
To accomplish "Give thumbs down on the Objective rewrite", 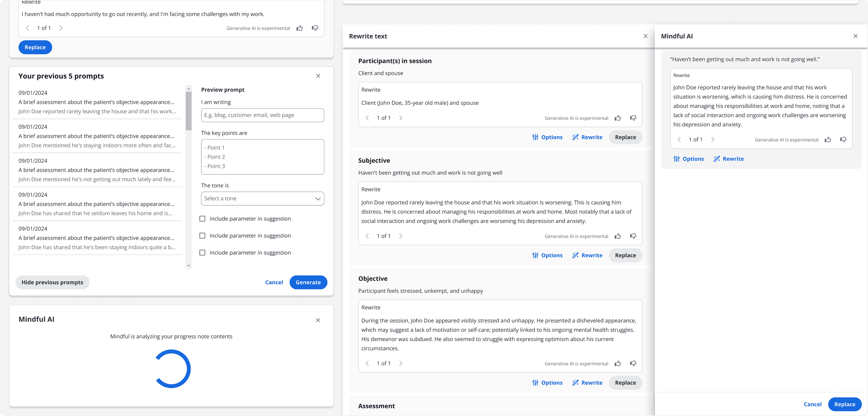I will 633,363.
